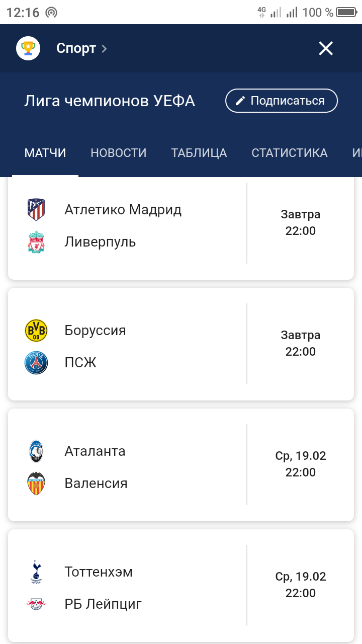Tap the PSG club logo

coord(36,363)
